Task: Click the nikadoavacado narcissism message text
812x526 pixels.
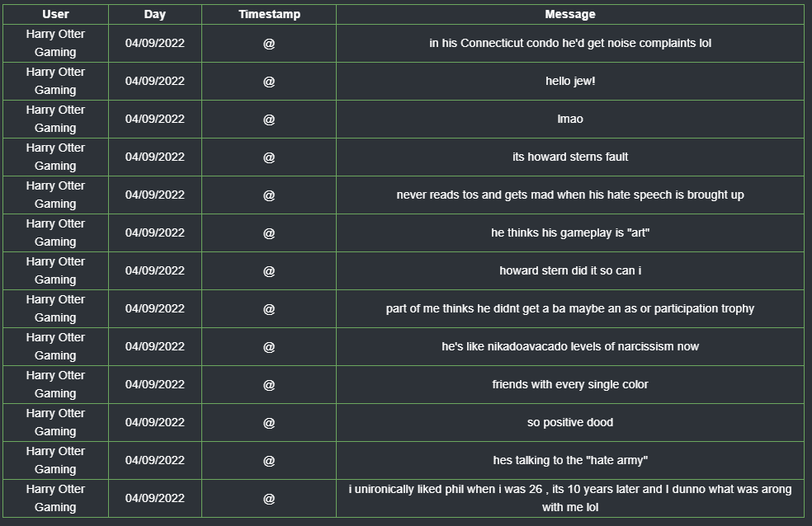Action: [x=569, y=346]
